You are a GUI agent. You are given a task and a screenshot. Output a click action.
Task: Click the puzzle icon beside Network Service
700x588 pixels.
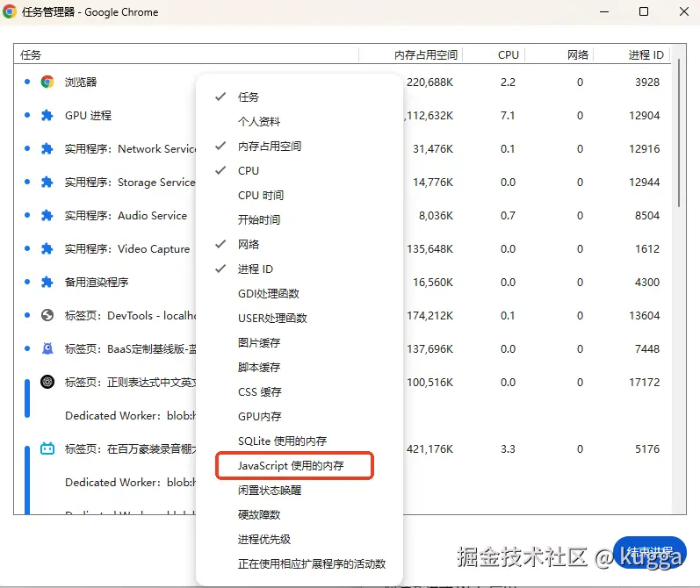coord(47,148)
